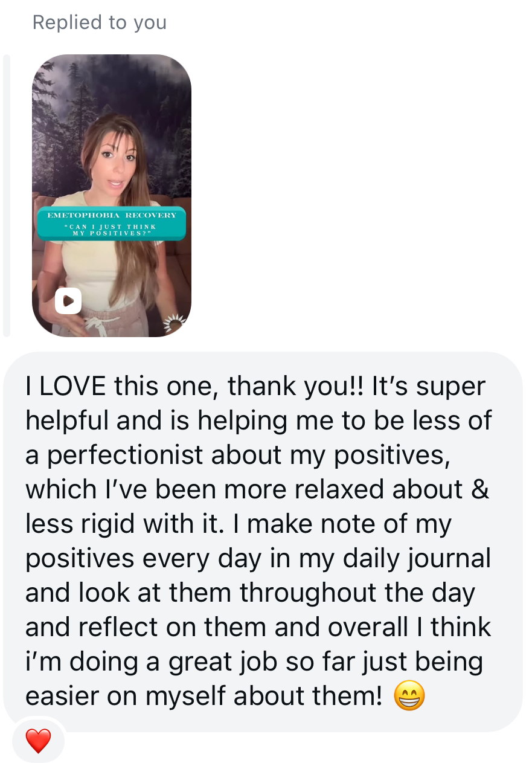Tap the "Replied to you" label
The image size is (532, 763).
click(x=100, y=22)
